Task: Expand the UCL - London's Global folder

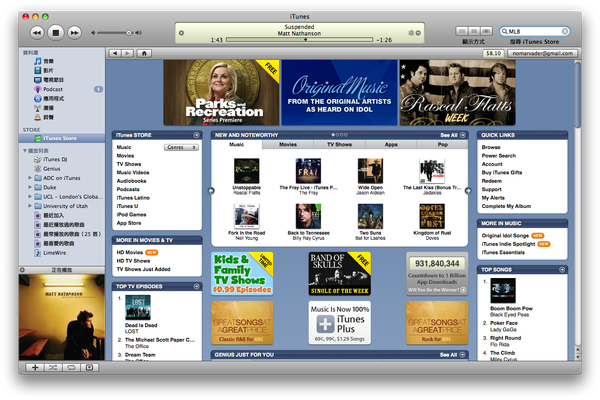Action: coord(30,197)
